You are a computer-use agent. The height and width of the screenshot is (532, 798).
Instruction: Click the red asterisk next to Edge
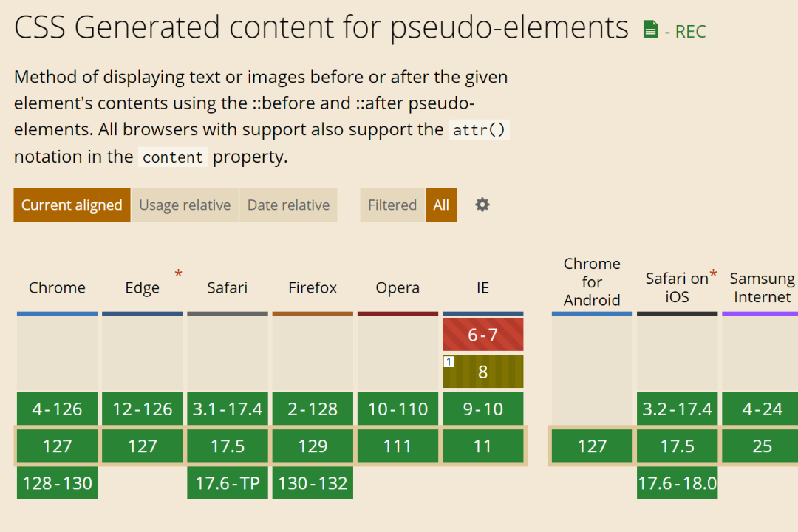[178, 274]
